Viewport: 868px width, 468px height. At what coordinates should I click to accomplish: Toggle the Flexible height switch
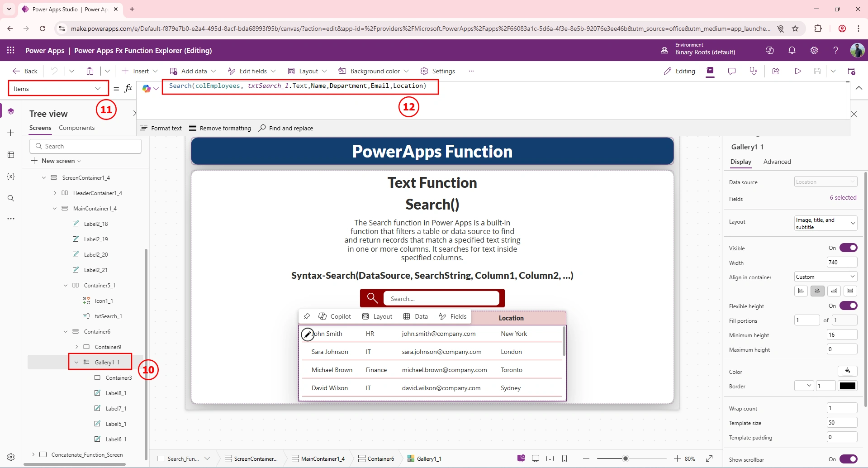(848, 306)
